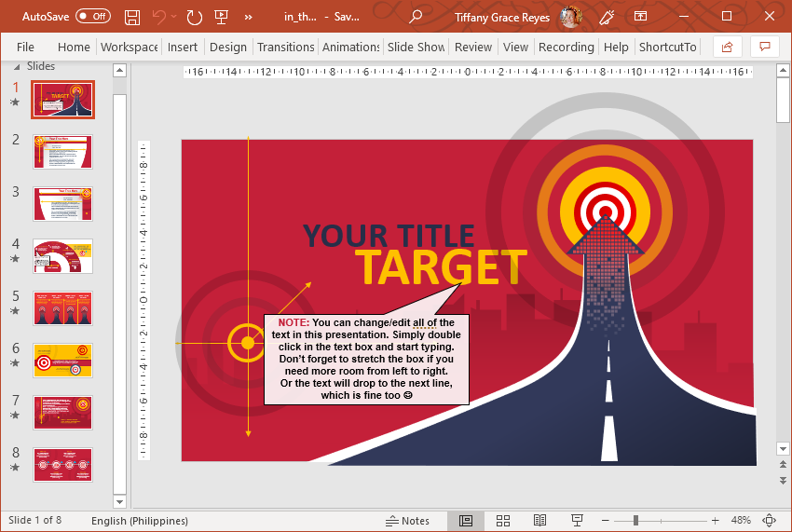
Task: Switch to the Design tab
Action: pyautogui.click(x=228, y=47)
